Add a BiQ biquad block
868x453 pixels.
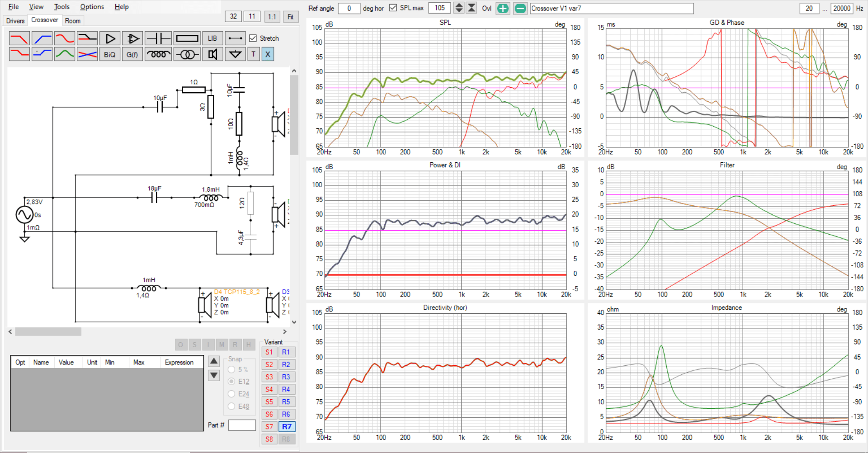pos(110,54)
